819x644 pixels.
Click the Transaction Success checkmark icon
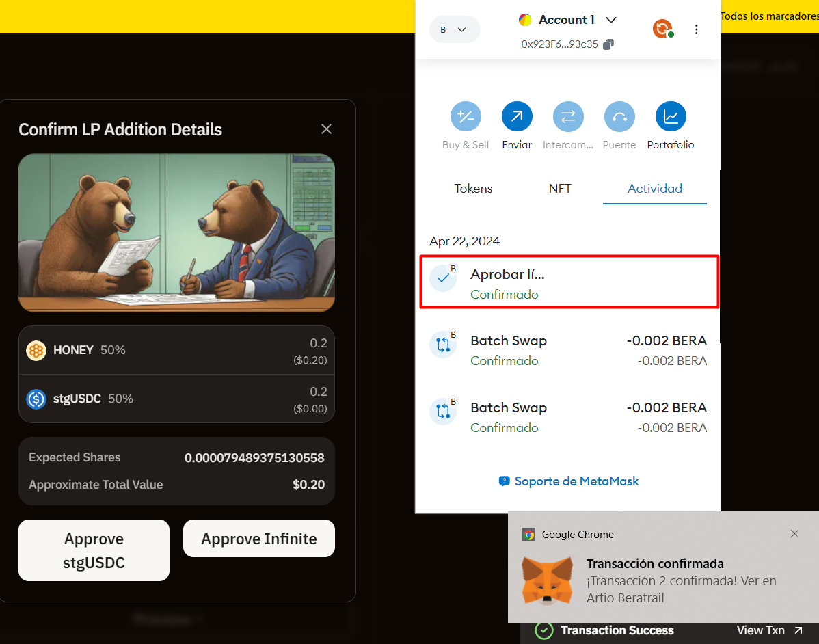point(543,630)
